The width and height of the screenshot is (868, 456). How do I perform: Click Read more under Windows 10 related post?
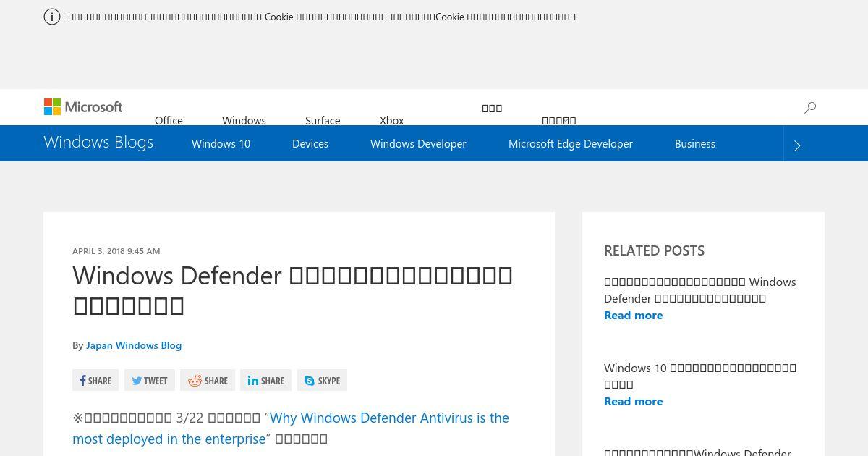pos(633,401)
